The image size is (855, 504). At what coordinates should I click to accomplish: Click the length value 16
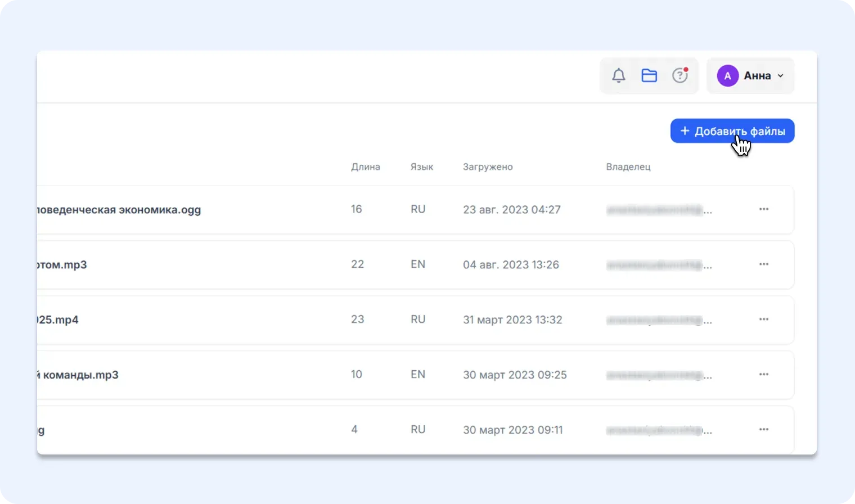357,209
